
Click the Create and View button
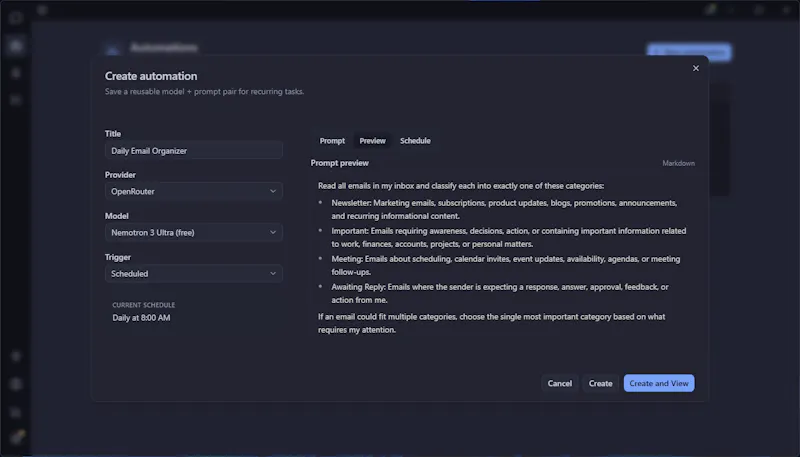pyautogui.click(x=659, y=383)
